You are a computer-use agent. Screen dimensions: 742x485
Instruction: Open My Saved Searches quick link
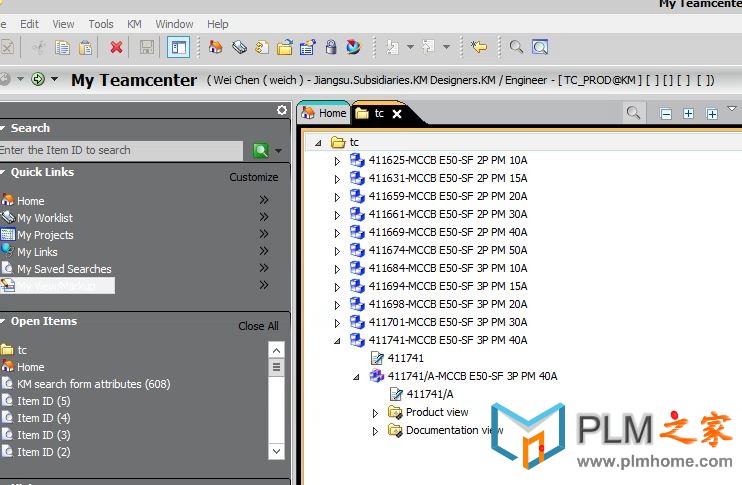pos(64,269)
